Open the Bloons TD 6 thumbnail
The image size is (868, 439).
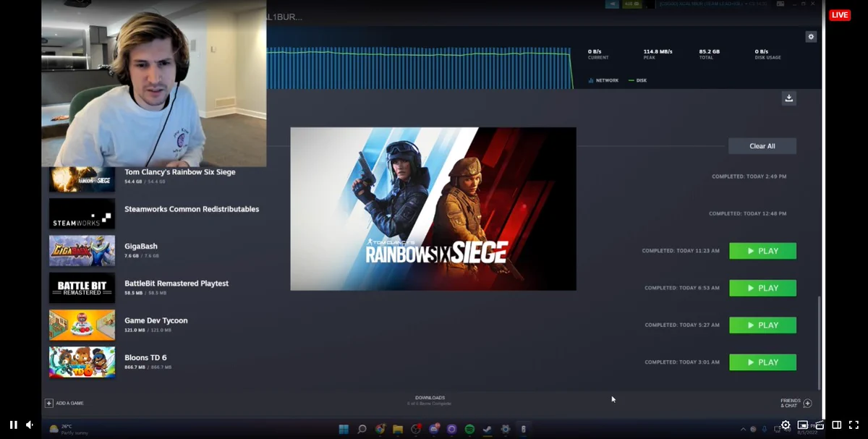point(82,362)
